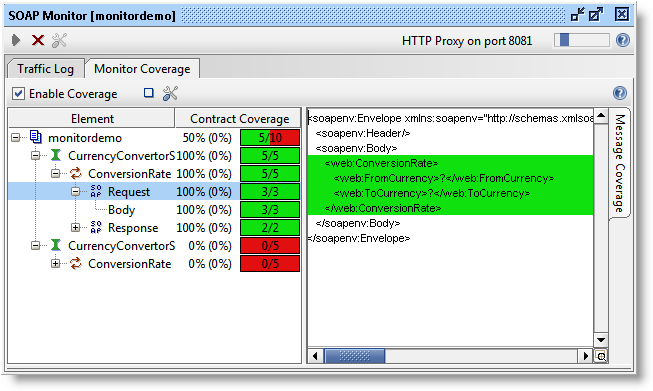Click the opening soapenv:Body tag

(356, 148)
